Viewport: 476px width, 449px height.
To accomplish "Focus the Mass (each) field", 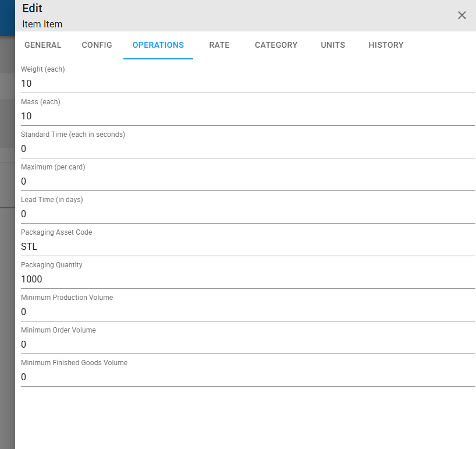I will [248, 116].
